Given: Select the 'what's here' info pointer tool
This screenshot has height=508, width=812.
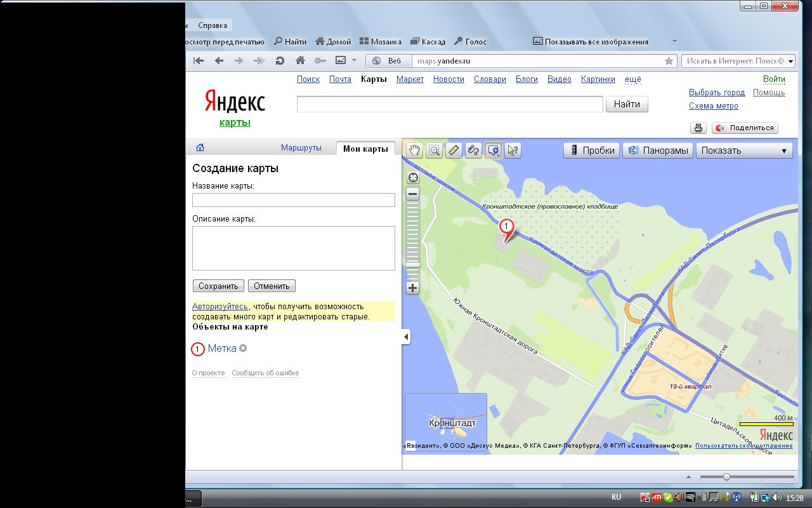Looking at the screenshot, I should pyautogui.click(x=513, y=150).
